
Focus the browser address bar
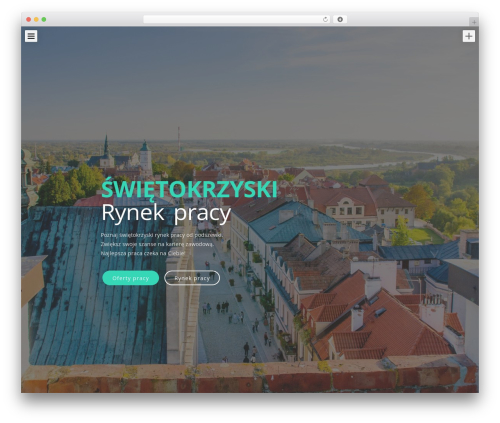point(237,19)
